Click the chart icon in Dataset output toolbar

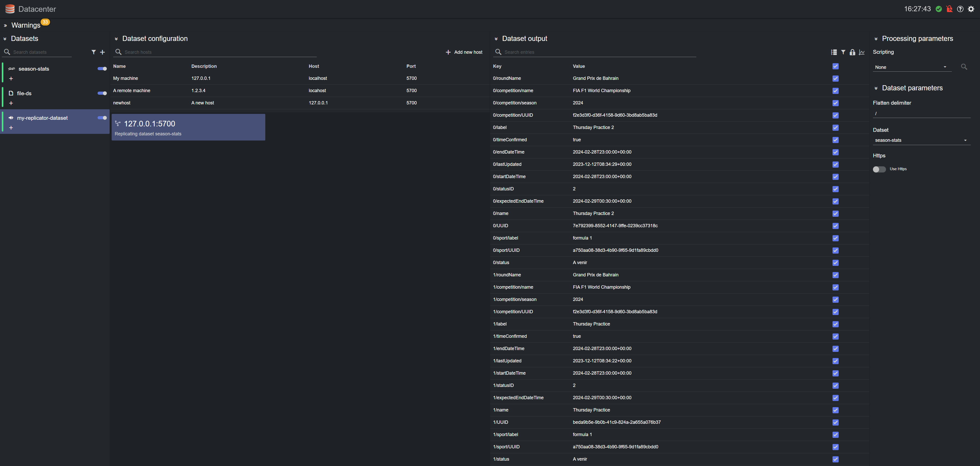(862, 52)
